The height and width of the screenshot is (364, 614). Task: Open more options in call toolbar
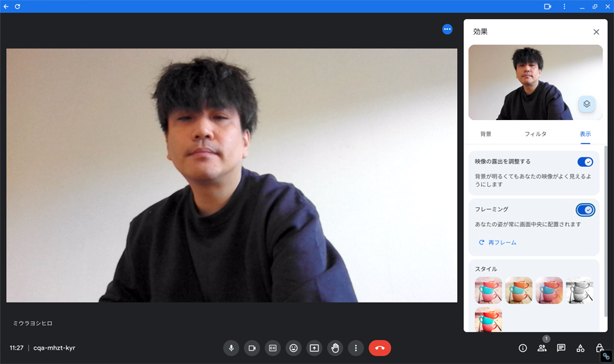[355, 348]
